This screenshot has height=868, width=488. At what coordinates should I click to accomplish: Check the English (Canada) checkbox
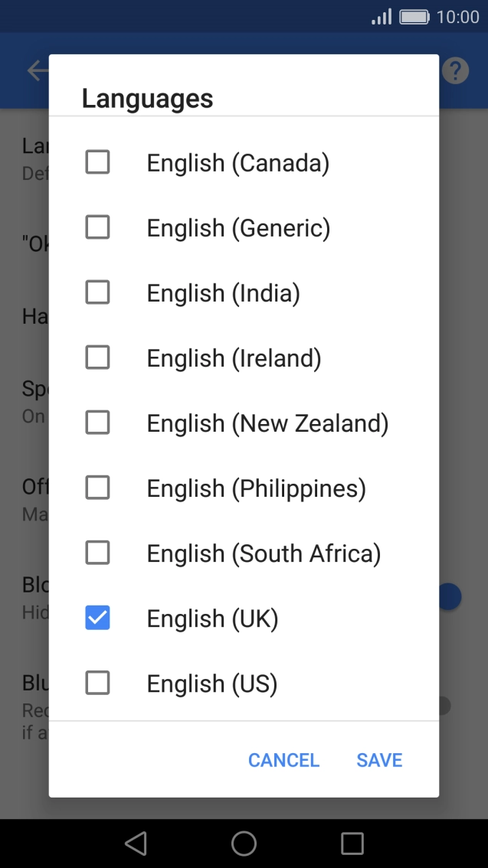(x=97, y=162)
